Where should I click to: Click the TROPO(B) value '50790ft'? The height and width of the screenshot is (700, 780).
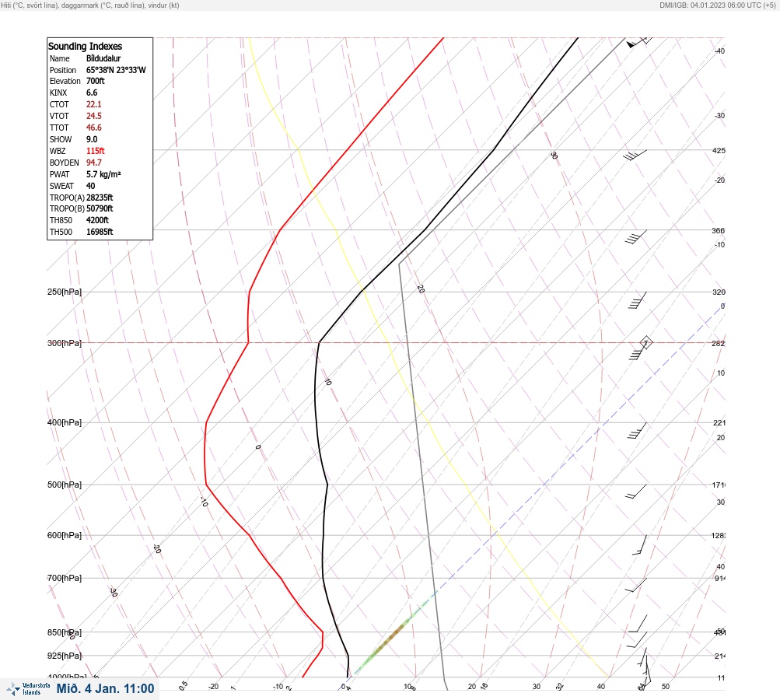pyautogui.click(x=100, y=208)
